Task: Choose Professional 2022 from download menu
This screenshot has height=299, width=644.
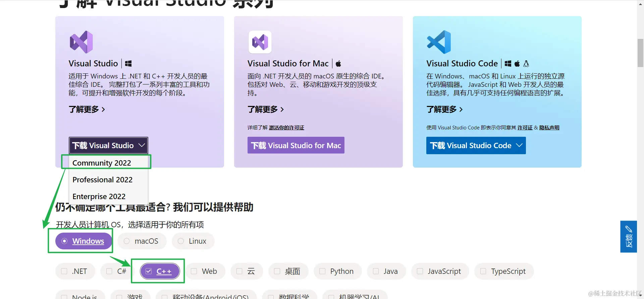Action: point(108,180)
